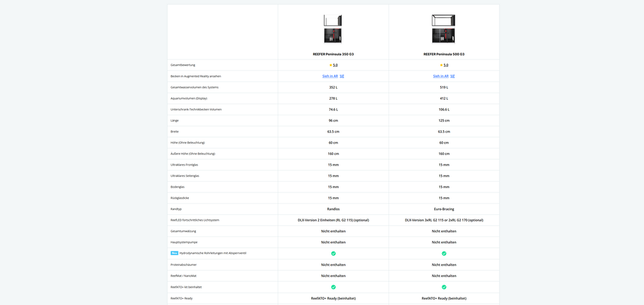
Task: Click the 96 cm length value
Action: coord(333,121)
